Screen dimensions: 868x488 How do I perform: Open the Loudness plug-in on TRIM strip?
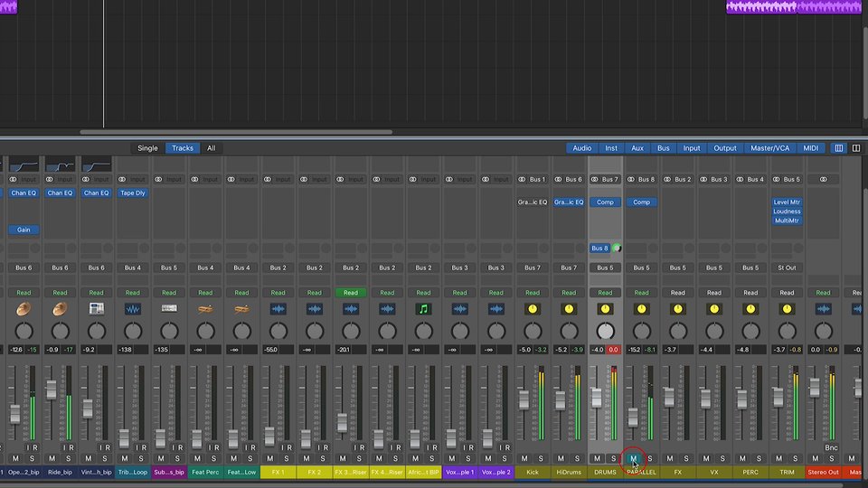pyautogui.click(x=787, y=211)
